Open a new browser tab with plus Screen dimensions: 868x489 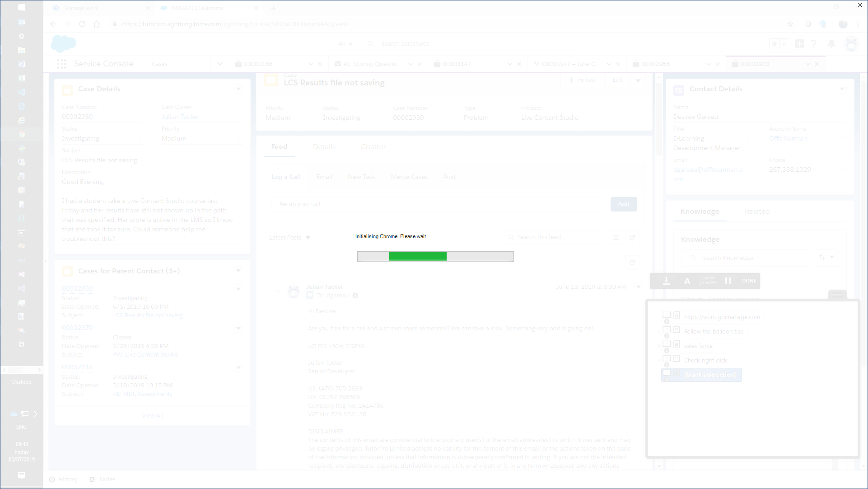point(273,8)
